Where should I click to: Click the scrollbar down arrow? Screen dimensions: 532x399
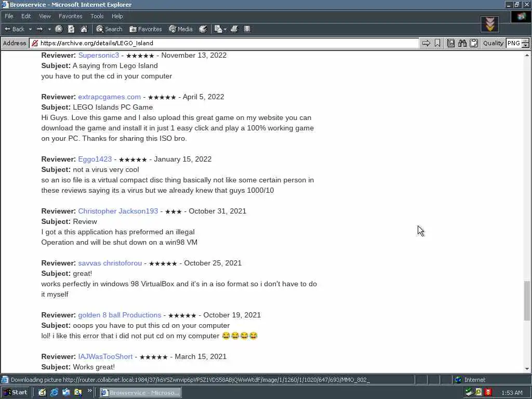tap(527, 369)
